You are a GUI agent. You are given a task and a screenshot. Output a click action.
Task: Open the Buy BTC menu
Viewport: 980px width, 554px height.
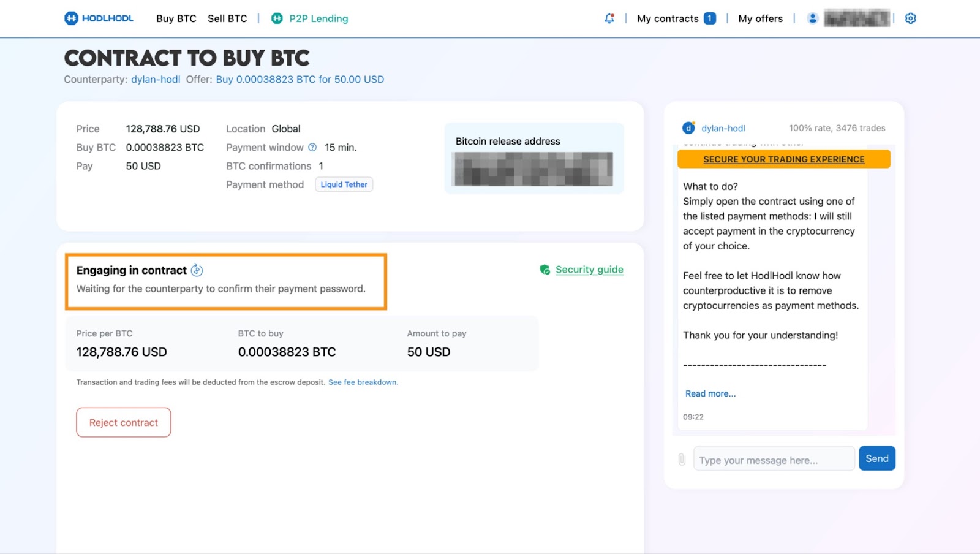[176, 18]
